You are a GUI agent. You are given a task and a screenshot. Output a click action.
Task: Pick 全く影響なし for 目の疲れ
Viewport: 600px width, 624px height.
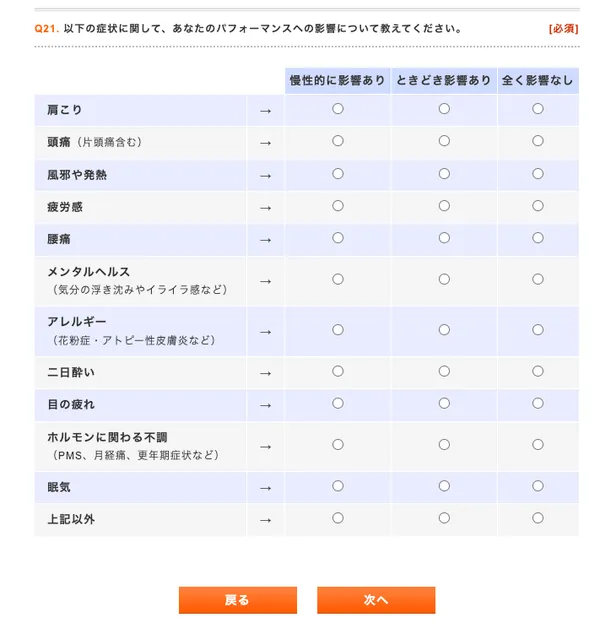point(538,404)
